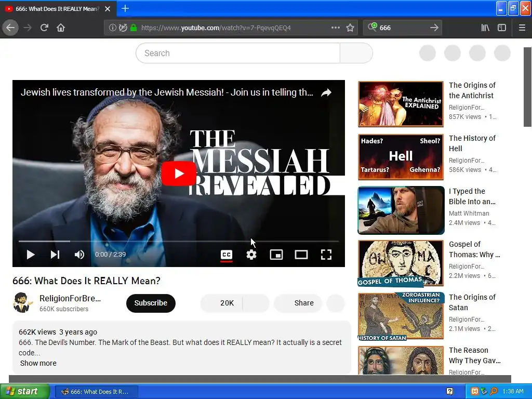Open the ReligionForBre... channel name
The height and width of the screenshot is (399, 532).
click(x=70, y=299)
